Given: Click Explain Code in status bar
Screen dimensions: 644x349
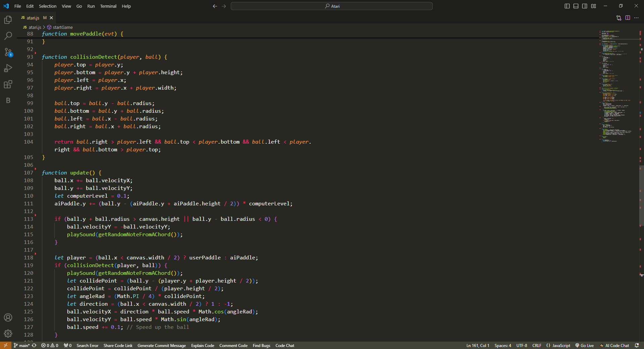Looking at the screenshot, I should click(203, 345).
